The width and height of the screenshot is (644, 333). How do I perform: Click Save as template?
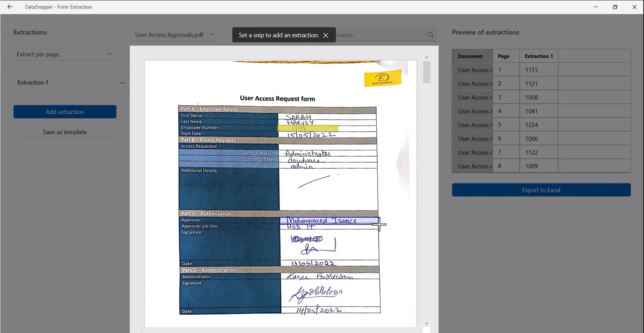pos(65,131)
